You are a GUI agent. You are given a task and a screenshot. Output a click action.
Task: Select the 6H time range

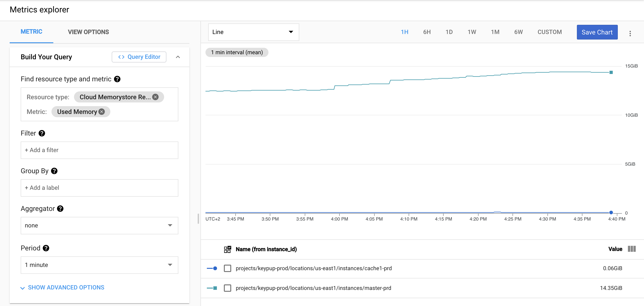click(427, 32)
